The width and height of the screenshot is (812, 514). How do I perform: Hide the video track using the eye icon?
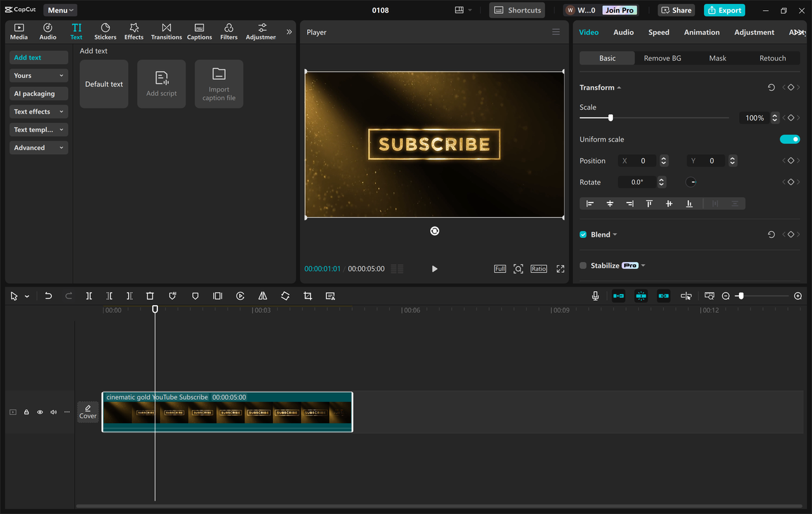pyautogui.click(x=39, y=412)
